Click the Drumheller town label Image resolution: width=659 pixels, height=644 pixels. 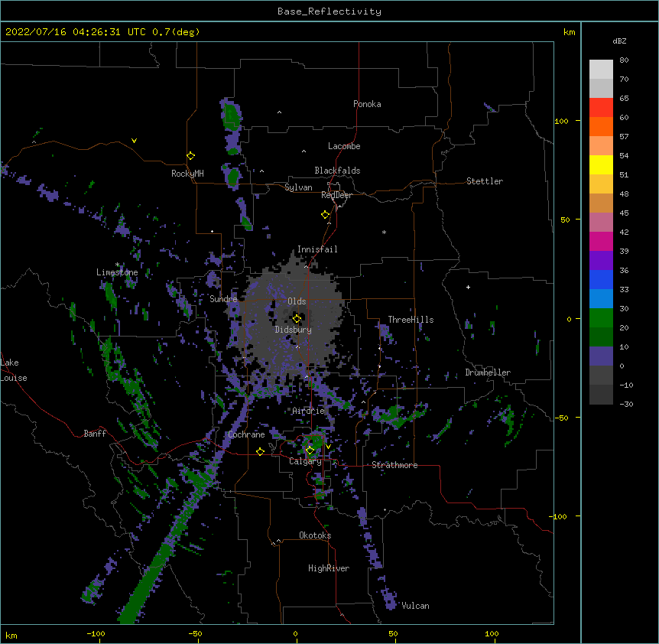click(x=488, y=372)
